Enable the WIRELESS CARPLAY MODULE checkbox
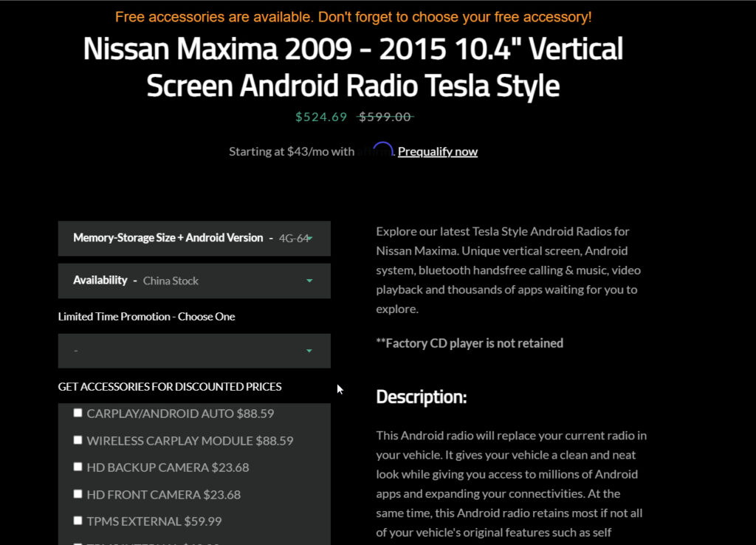Image resolution: width=756 pixels, height=545 pixels. pyautogui.click(x=78, y=440)
